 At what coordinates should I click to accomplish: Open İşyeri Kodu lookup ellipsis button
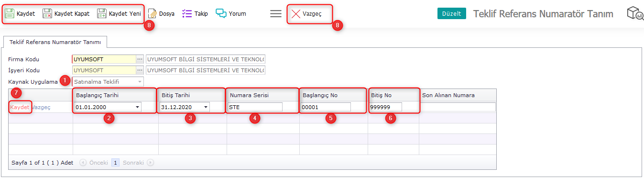(x=140, y=70)
